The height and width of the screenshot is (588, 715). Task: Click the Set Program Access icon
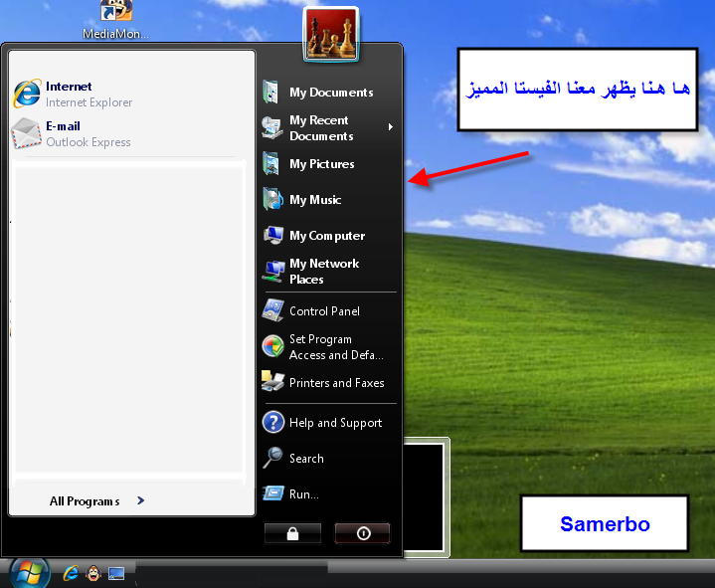point(273,346)
